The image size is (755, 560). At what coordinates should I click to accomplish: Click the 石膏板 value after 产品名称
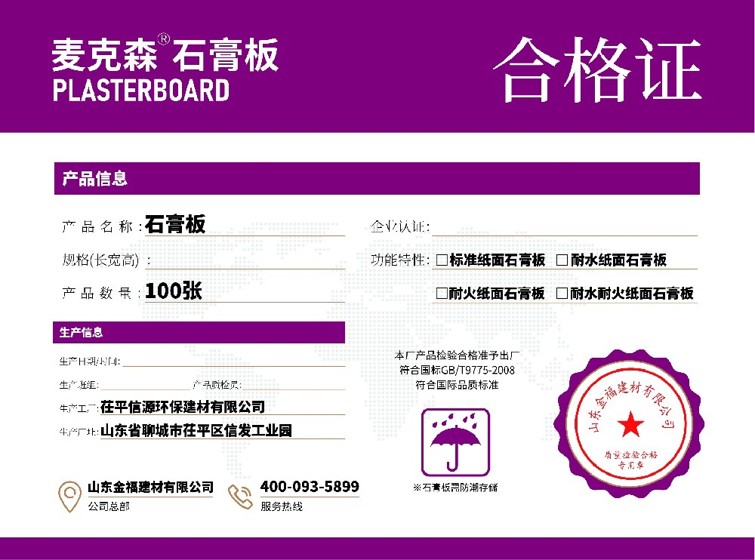pyautogui.click(x=175, y=224)
